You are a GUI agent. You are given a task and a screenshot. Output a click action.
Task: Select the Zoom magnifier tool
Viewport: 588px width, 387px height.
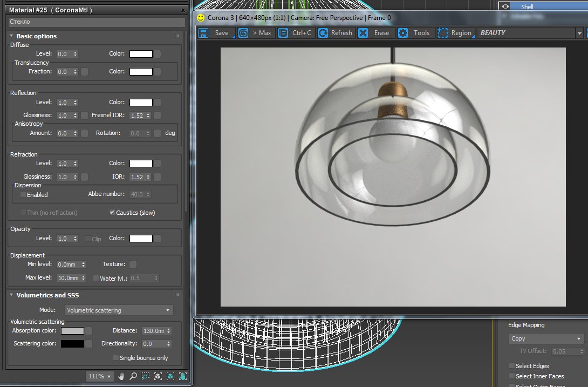pos(133,376)
